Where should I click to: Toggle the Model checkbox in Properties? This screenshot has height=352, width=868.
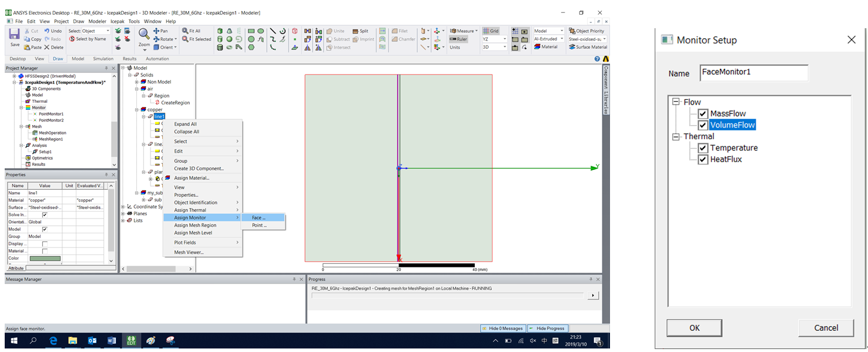[x=45, y=229]
